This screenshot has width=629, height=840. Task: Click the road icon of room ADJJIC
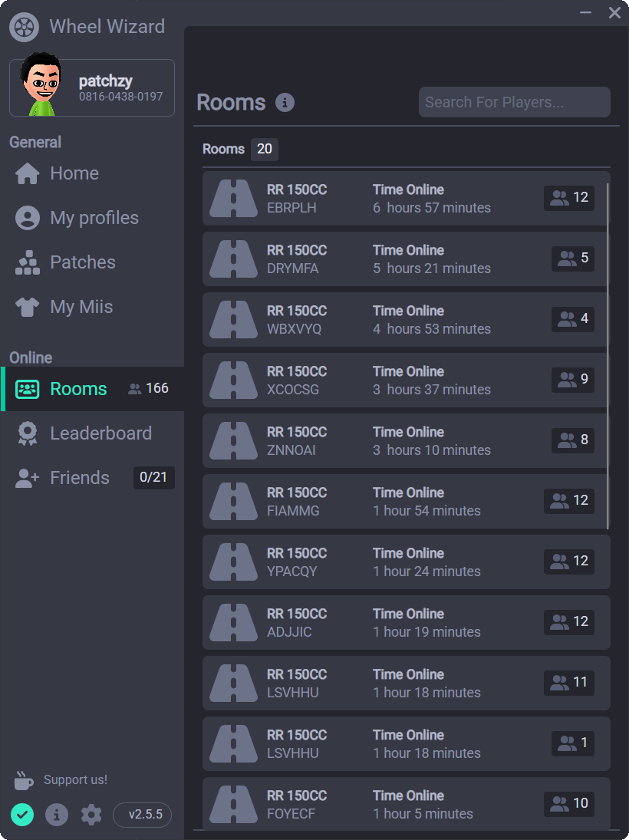click(234, 622)
